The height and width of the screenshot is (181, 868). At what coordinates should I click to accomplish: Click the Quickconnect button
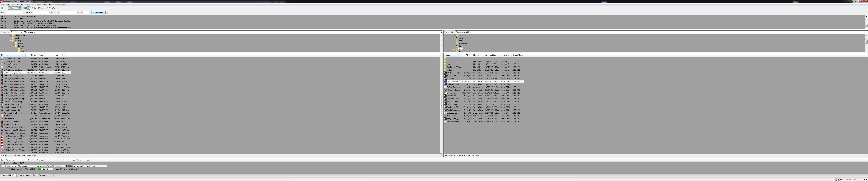98,13
